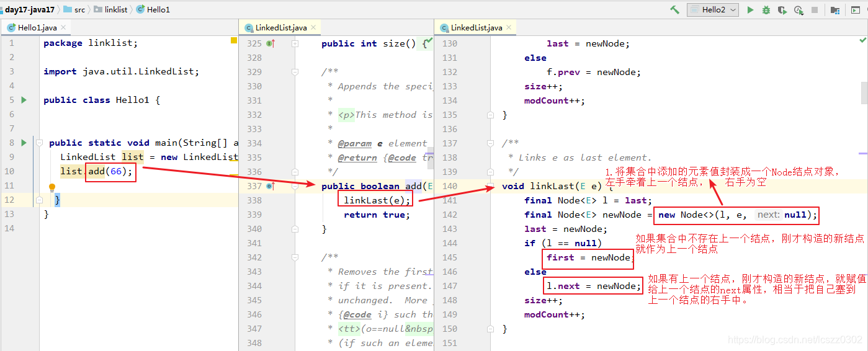Click 'modCount++;' on line 149

tap(555, 314)
